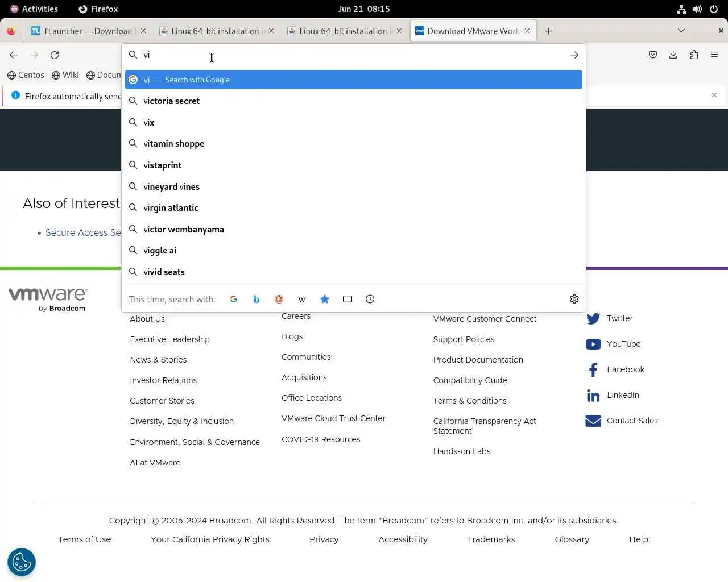Click the VMware by Broadcom logo
This screenshot has height=582, width=728.
tap(48, 300)
